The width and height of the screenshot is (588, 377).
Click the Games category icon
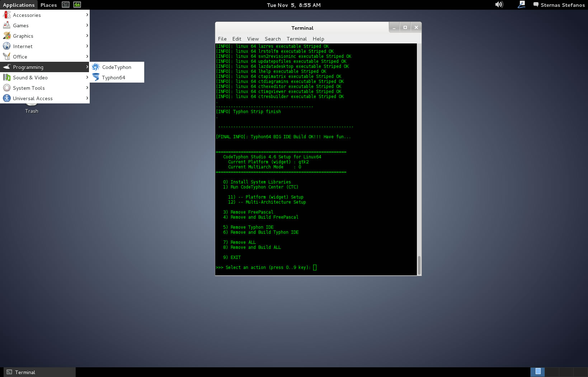pyautogui.click(x=7, y=25)
